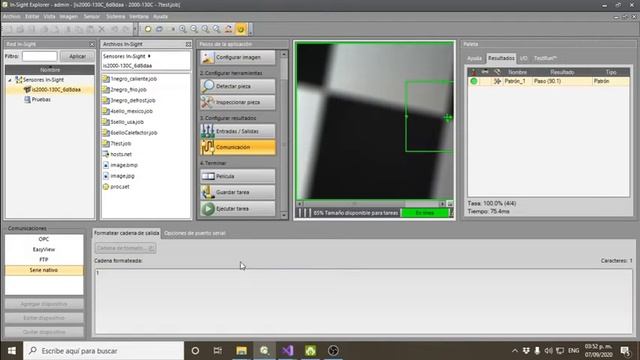This screenshot has width=640, height=360.
Task: Open Visual Studio from the taskbar
Action: (287, 351)
